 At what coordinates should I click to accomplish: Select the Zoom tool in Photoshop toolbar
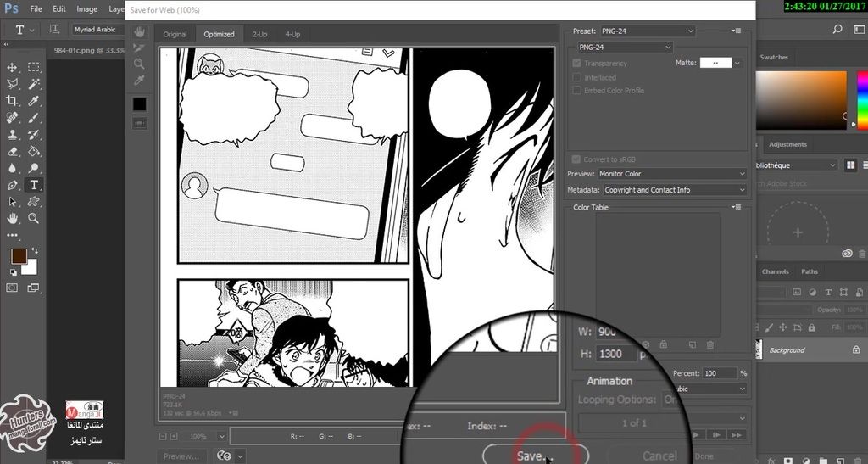[34, 218]
